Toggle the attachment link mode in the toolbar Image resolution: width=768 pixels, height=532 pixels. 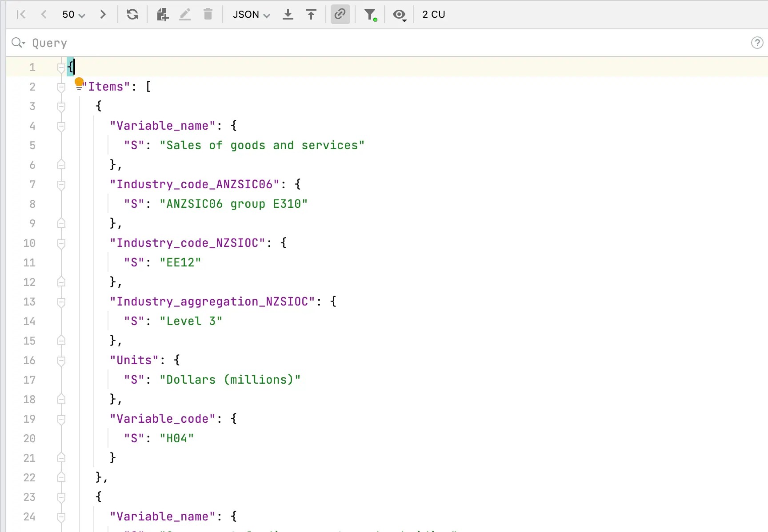(340, 14)
